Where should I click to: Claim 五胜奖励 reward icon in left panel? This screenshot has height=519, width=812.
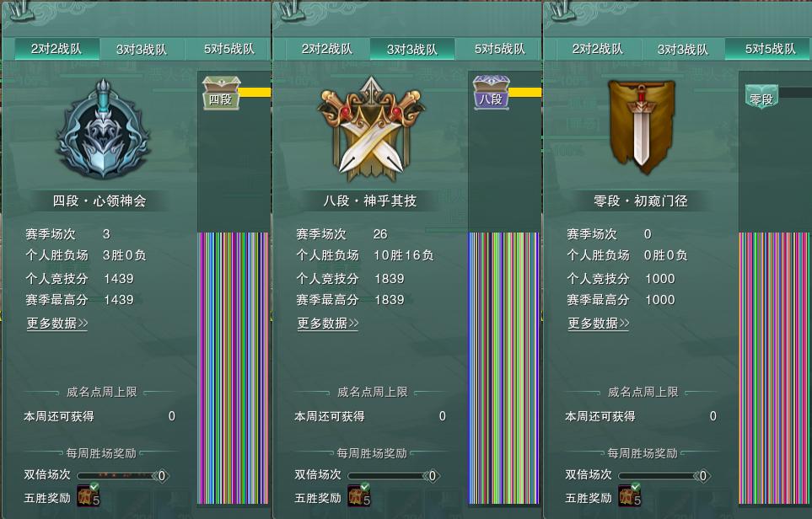pos(88,495)
